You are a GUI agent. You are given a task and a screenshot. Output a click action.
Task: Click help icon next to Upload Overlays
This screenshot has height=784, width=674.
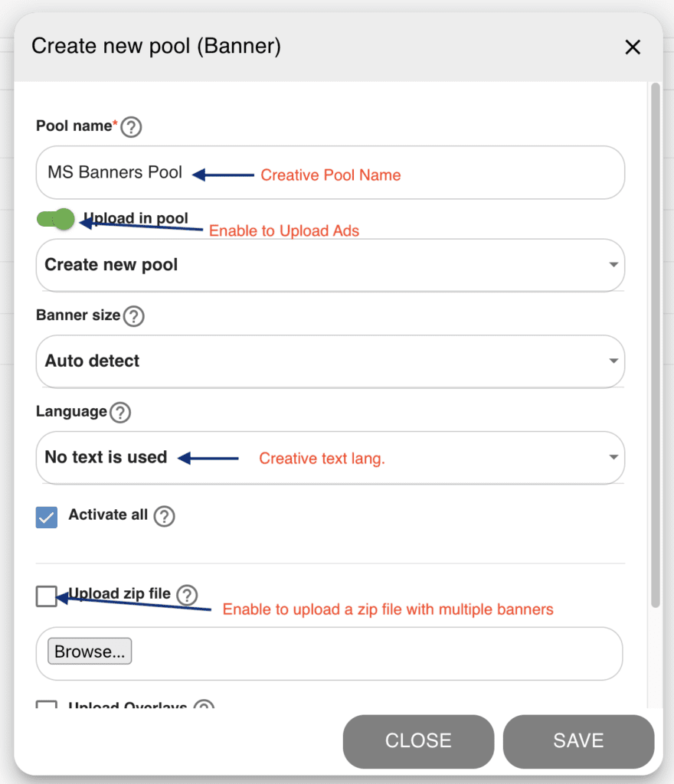204,704
